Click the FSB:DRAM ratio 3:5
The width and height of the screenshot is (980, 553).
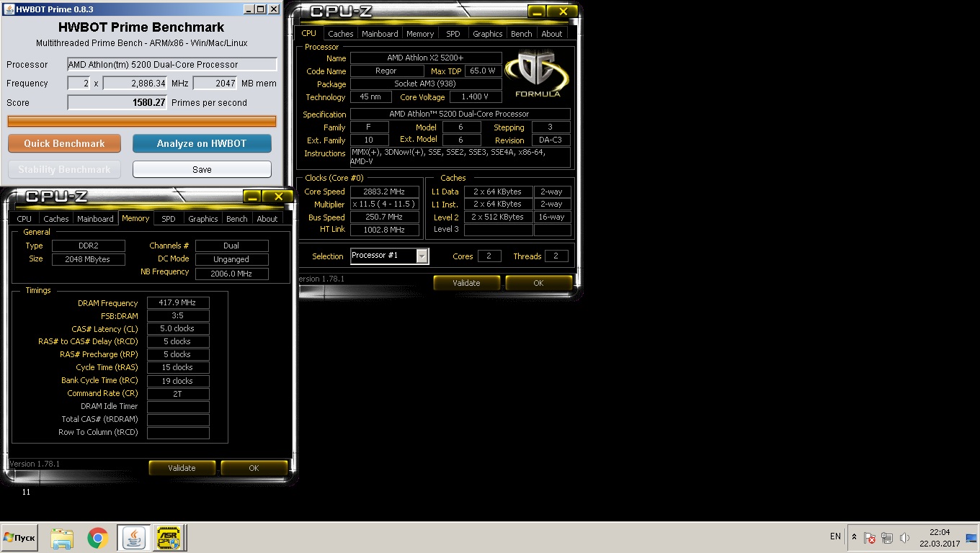tap(178, 316)
